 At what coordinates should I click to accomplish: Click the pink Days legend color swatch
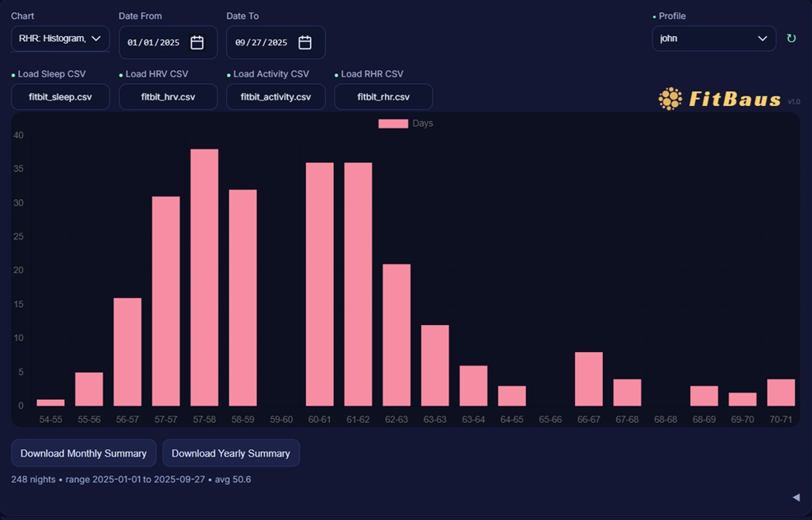(392, 123)
